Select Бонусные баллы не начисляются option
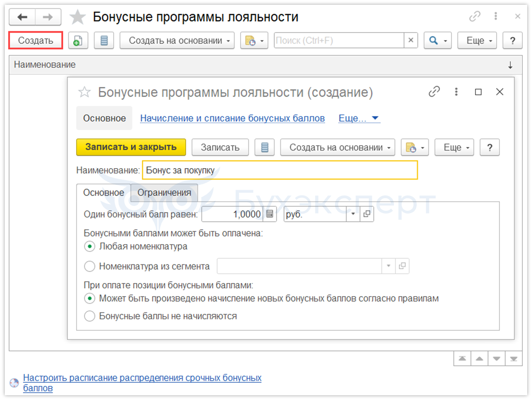532x400 pixels. 90,316
